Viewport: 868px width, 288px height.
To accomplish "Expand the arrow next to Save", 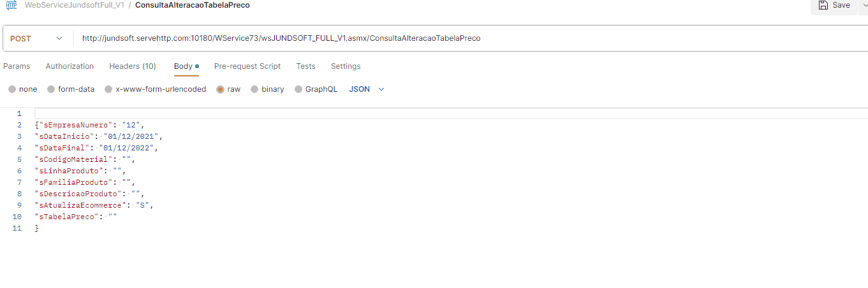I will (x=864, y=6).
